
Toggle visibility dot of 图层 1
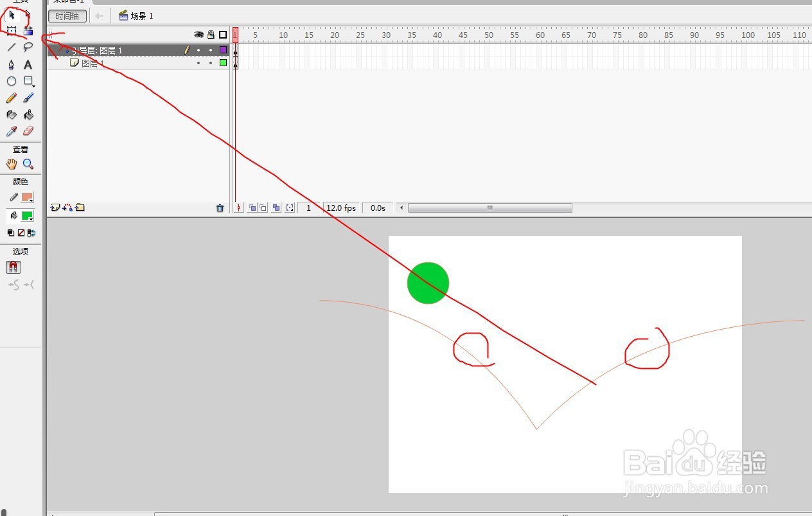pos(199,63)
